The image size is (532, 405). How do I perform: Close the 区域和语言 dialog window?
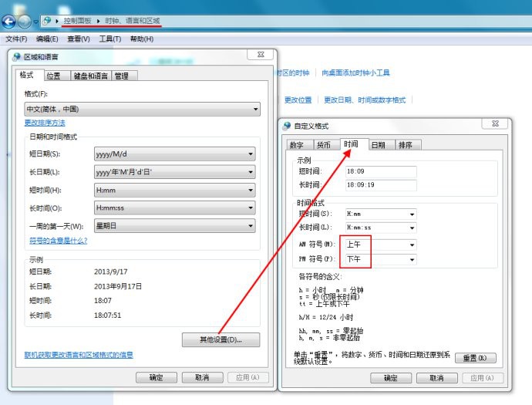click(262, 56)
